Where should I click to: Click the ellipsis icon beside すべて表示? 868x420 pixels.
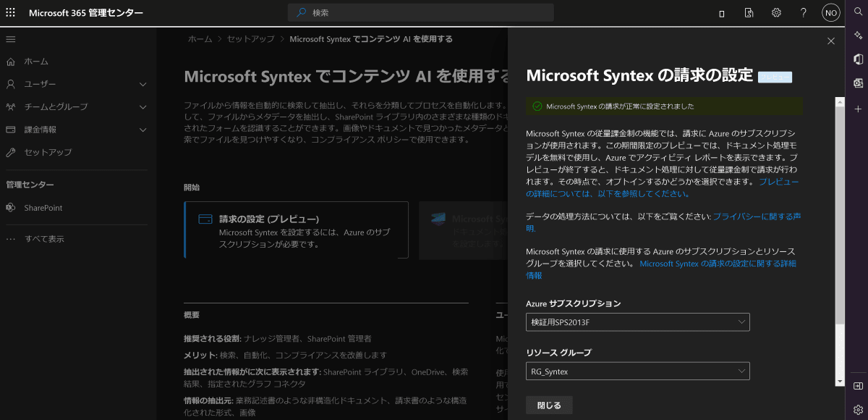tap(11, 239)
